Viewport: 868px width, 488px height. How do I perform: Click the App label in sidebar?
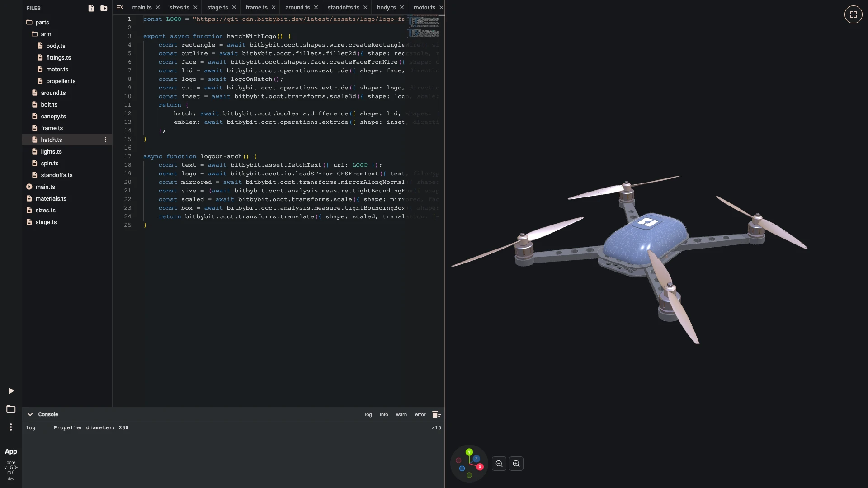click(x=11, y=451)
